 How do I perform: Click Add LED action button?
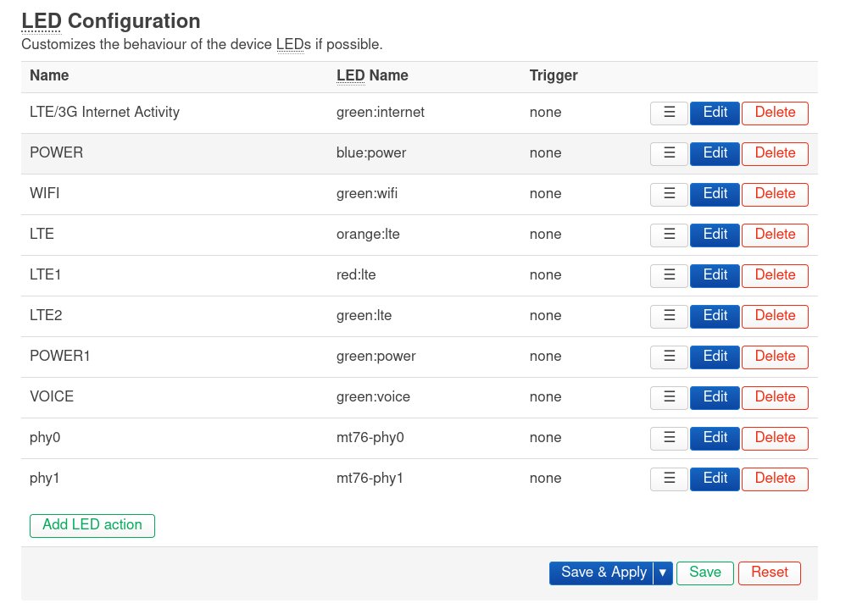click(x=92, y=525)
